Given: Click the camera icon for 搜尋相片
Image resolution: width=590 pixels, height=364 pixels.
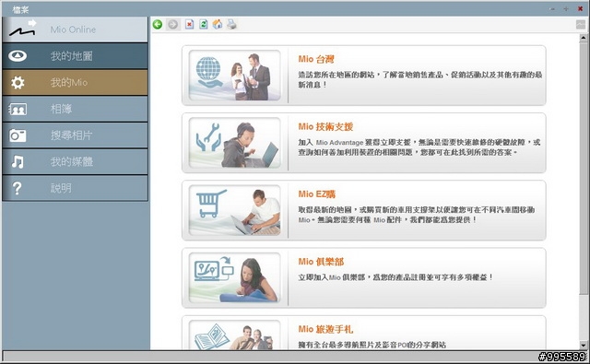Looking at the screenshot, I should click(18, 135).
